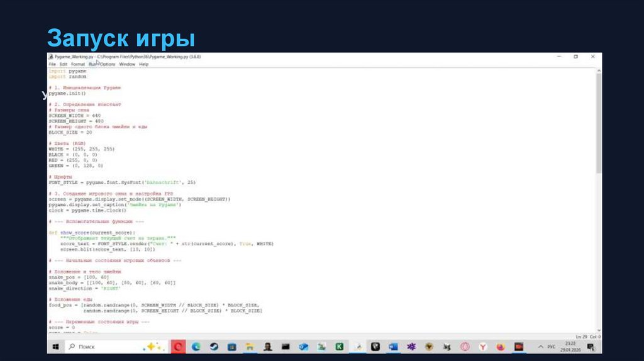Open Opera browser from the taskbar
The width and height of the screenshot is (644, 361).
[x=465, y=347]
